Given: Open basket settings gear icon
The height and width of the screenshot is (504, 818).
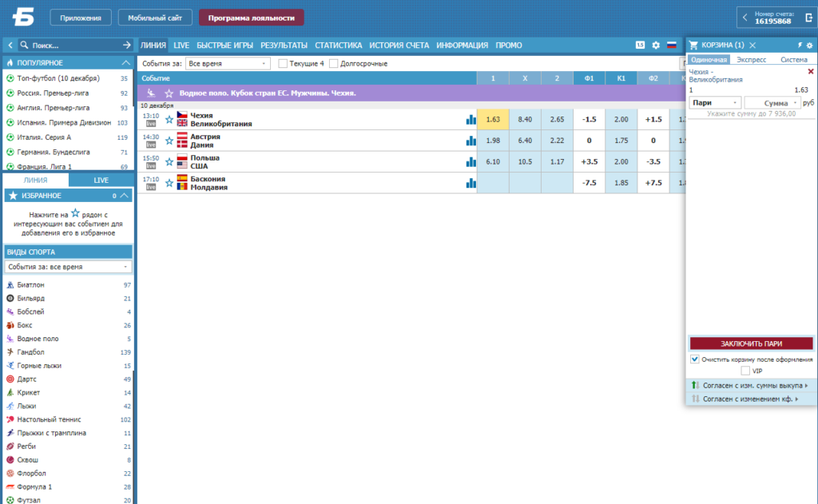Looking at the screenshot, I should [x=810, y=46].
